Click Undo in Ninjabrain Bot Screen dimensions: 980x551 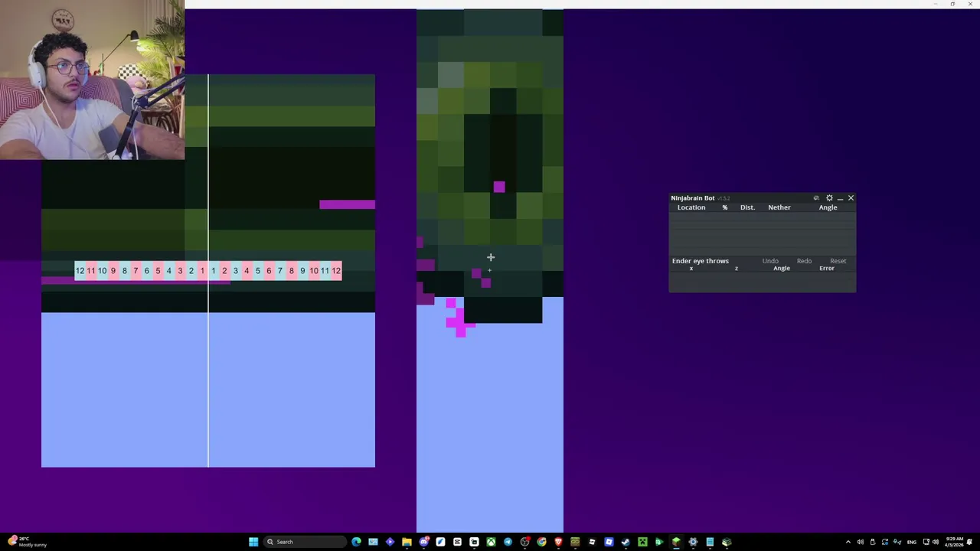[770, 261]
